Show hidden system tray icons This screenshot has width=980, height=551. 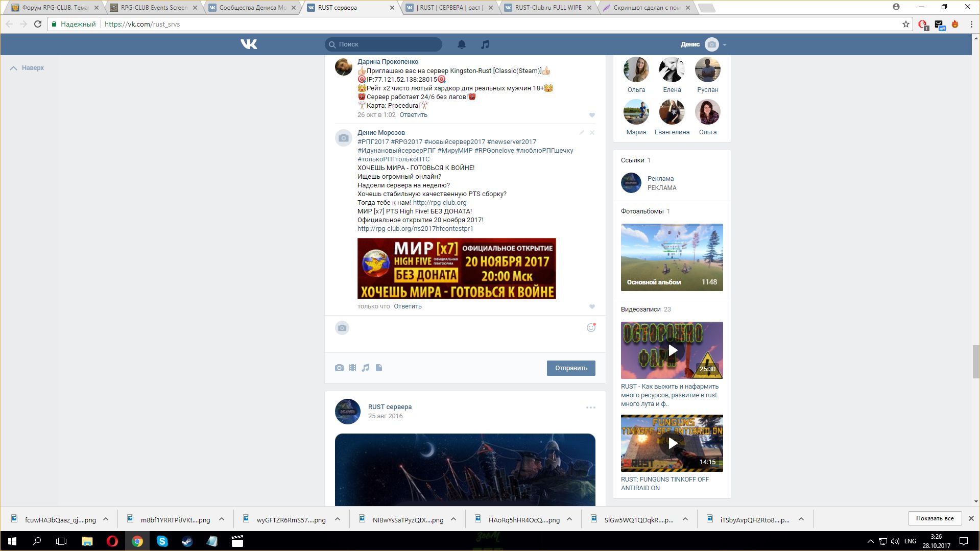[x=870, y=541]
